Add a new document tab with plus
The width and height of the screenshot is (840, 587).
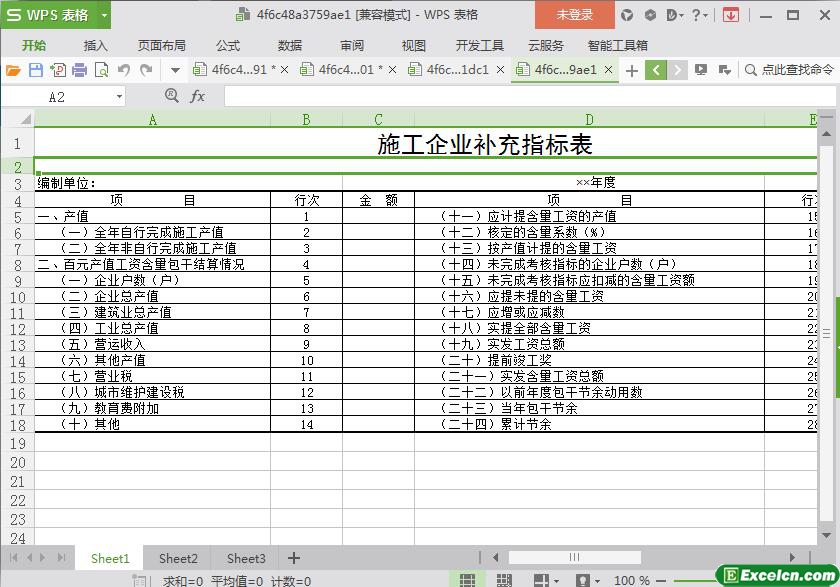632,70
